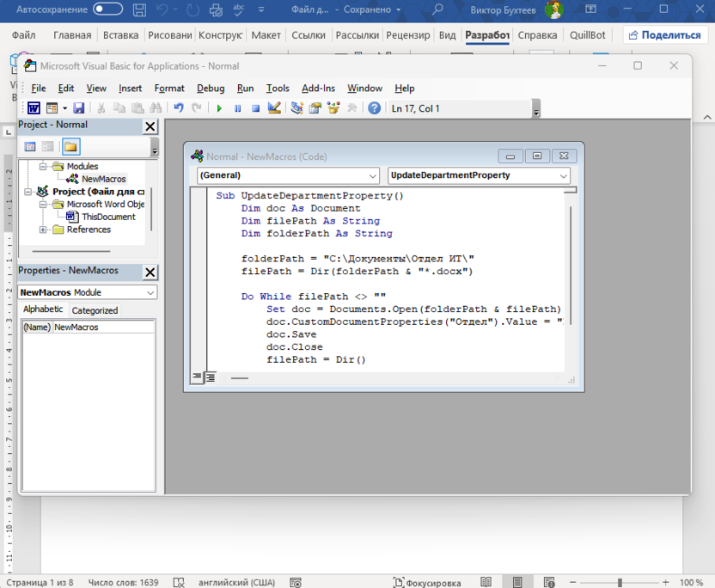
Task: Switch to the Categorized properties tab
Action: 95,310
